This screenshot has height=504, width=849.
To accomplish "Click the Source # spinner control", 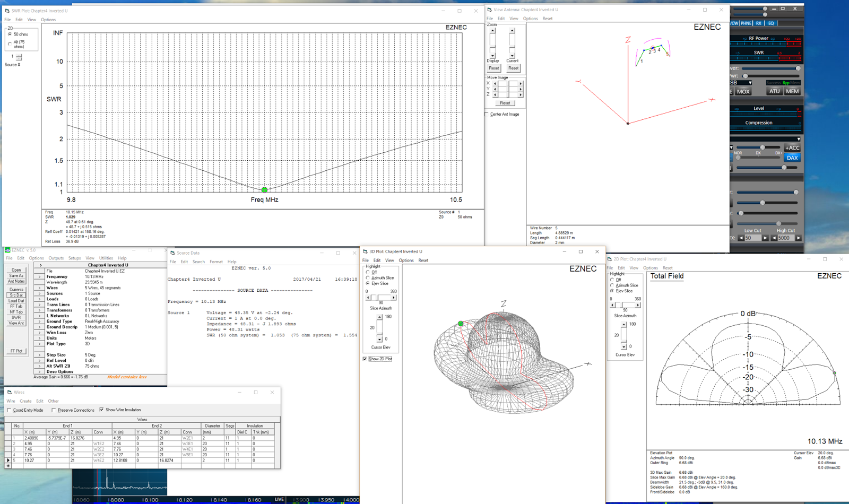I will [19, 57].
